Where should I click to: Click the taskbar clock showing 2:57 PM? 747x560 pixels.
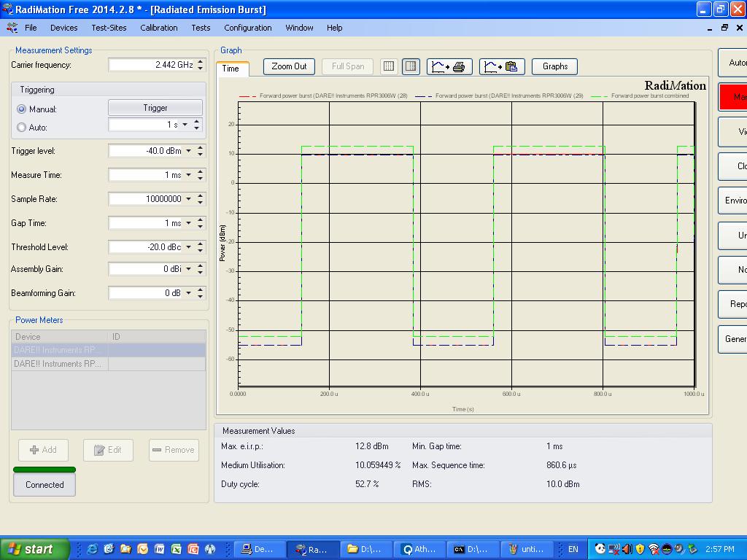click(720, 549)
